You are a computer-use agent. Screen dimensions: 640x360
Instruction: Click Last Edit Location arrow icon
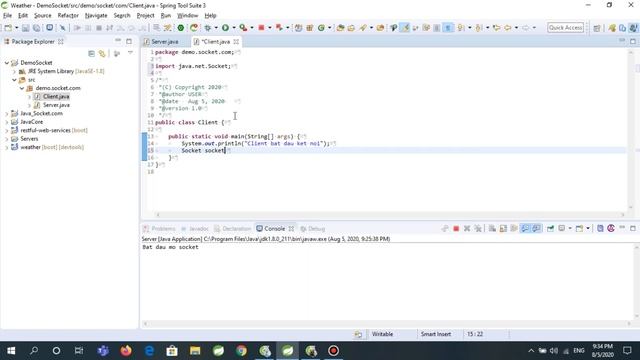coord(496,28)
